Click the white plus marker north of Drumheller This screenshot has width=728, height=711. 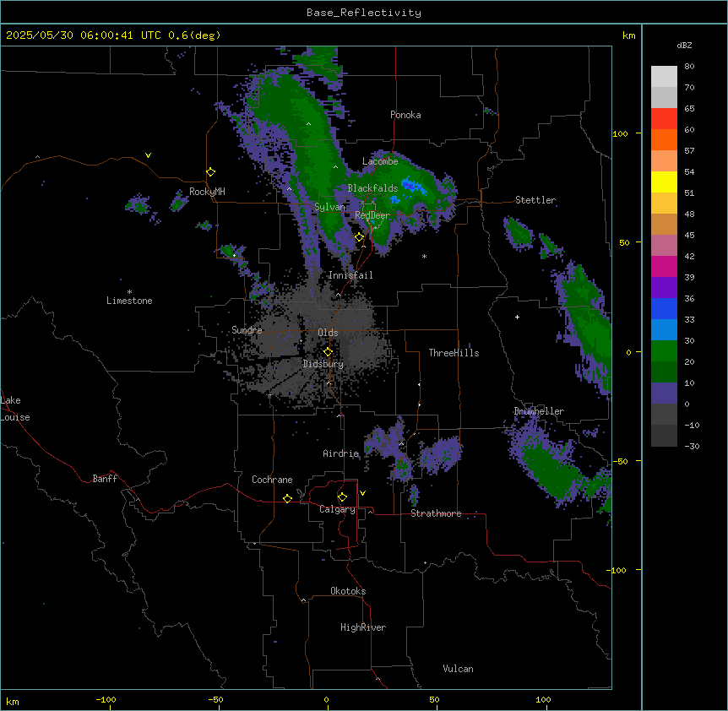point(517,317)
